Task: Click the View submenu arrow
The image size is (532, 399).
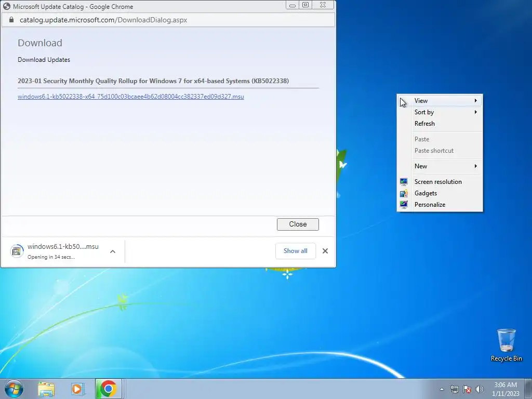Action: (476, 100)
